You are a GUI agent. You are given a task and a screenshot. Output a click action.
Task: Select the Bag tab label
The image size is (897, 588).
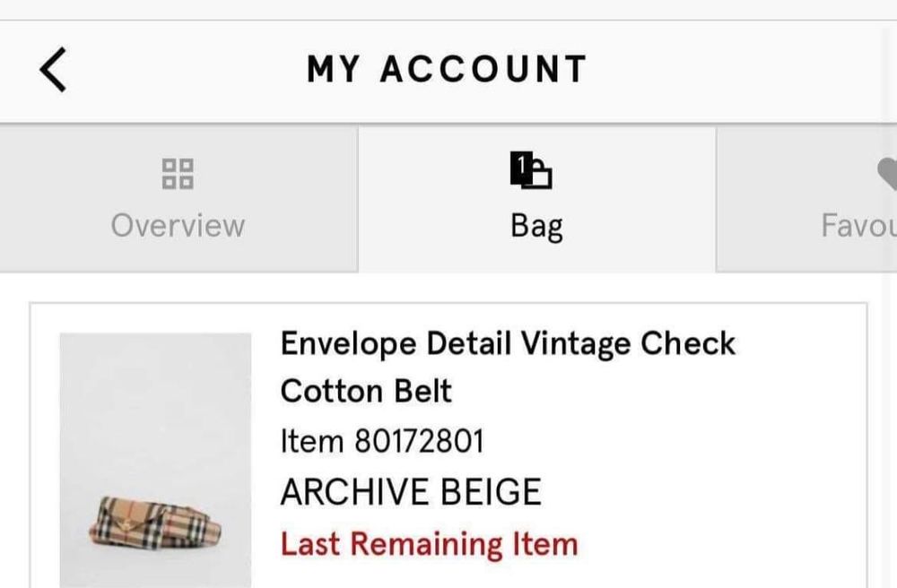(536, 225)
